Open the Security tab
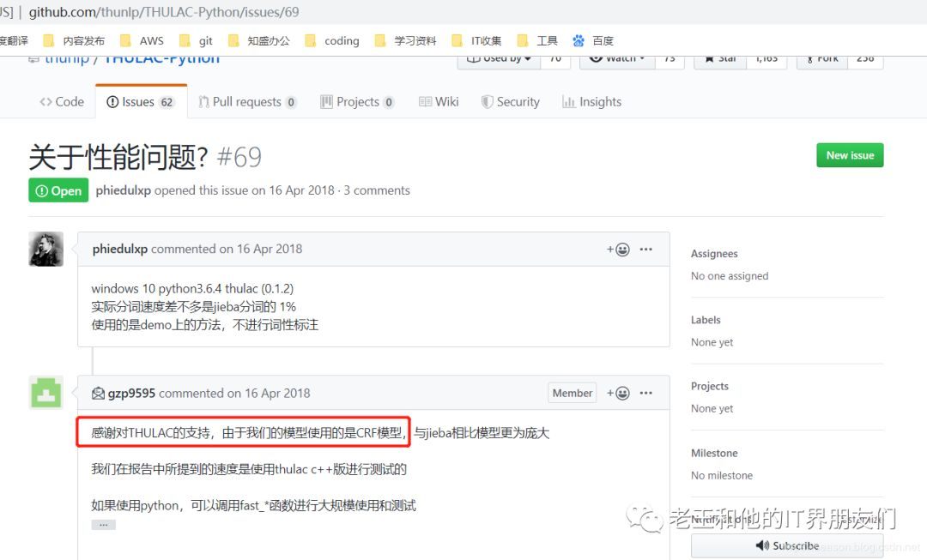 510,101
